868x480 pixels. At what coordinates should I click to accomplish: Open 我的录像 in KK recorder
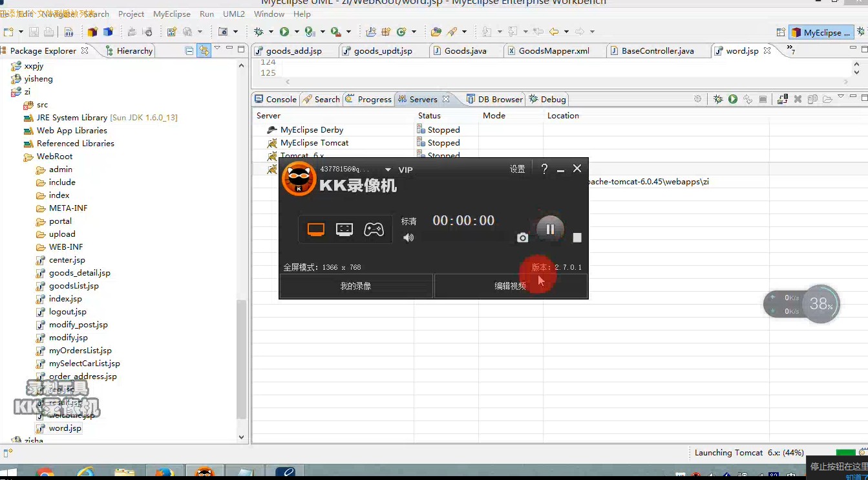tap(355, 286)
